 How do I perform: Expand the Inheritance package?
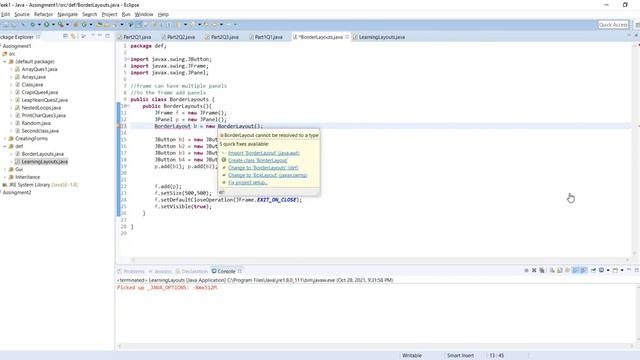click(5, 177)
